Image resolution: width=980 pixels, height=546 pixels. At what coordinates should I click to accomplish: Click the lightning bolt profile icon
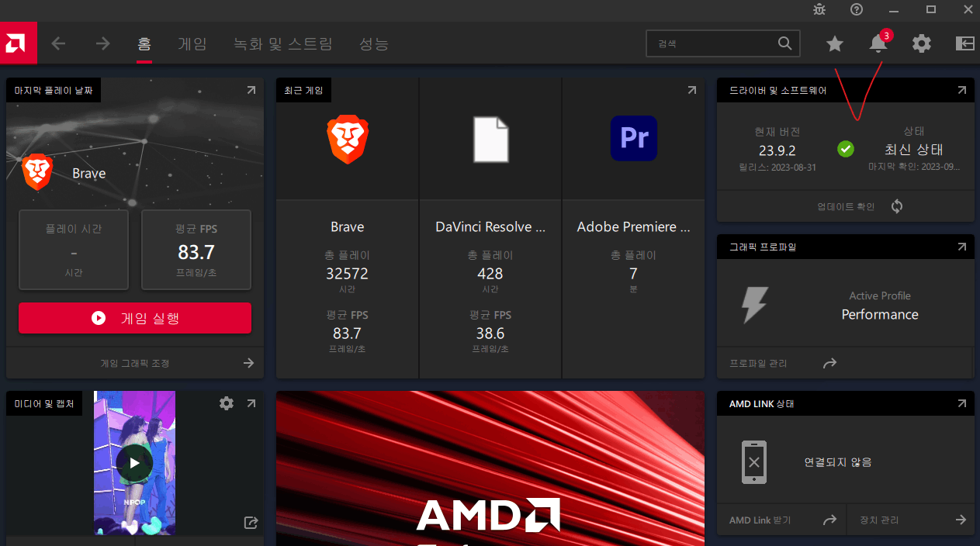[755, 306]
